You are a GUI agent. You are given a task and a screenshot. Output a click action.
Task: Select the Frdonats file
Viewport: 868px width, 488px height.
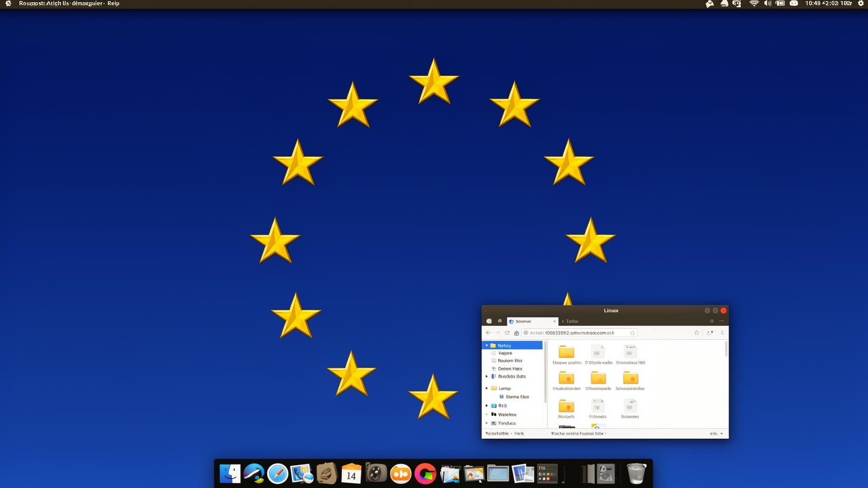pos(598,408)
